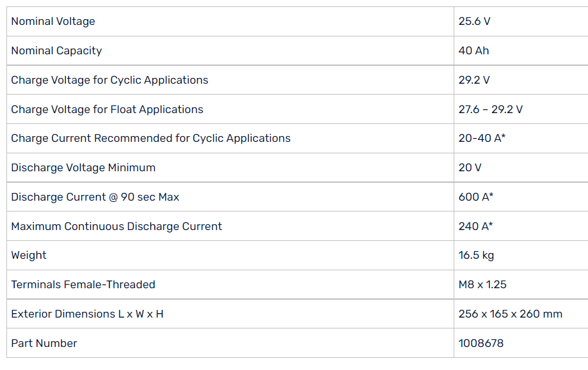
Task: Click the Nominal Capacity row label
Action: (x=56, y=51)
